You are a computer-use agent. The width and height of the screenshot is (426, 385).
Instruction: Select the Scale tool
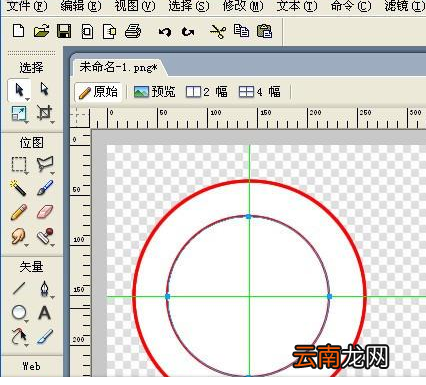(19, 114)
